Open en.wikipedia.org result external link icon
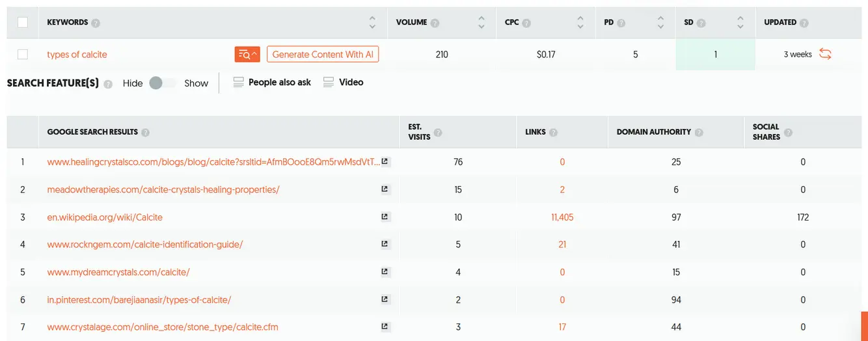 [385, 217]
